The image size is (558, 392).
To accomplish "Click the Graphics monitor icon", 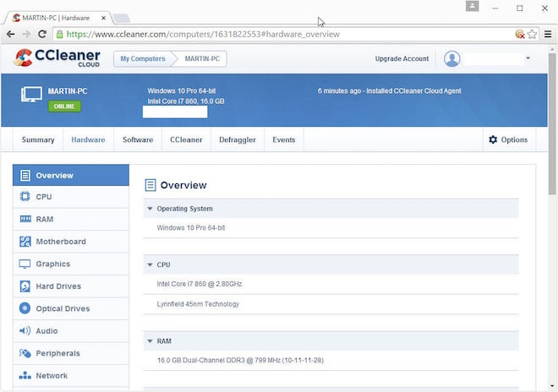I will pos(25,264).
